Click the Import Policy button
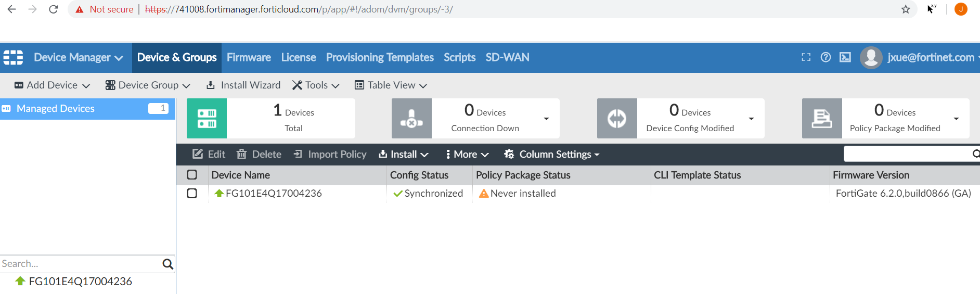The image size is (980, 294). point(330,155)
